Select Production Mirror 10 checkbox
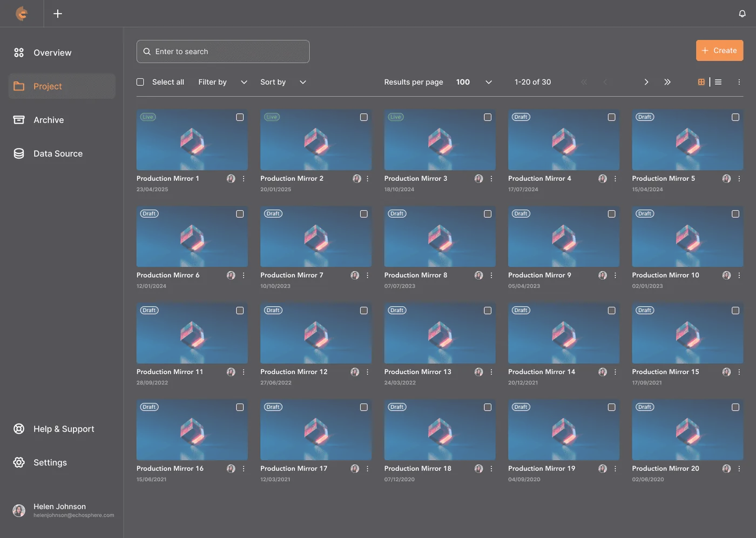 click(x=735, y=214)
